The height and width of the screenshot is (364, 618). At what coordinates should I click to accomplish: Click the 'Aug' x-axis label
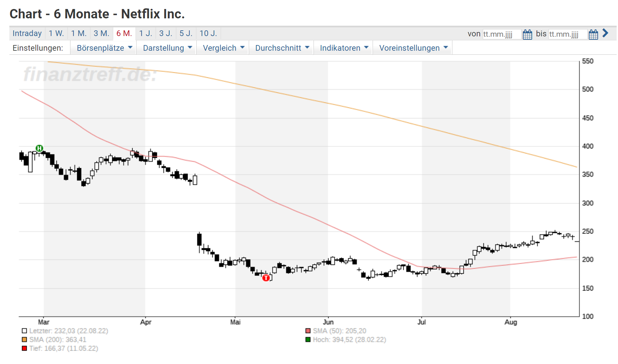(510, 322)
